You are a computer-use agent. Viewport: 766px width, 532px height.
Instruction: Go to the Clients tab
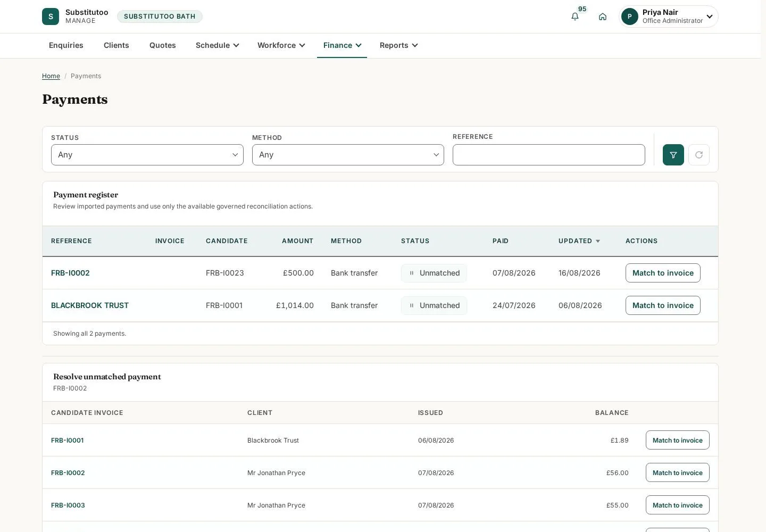(116, 45)
